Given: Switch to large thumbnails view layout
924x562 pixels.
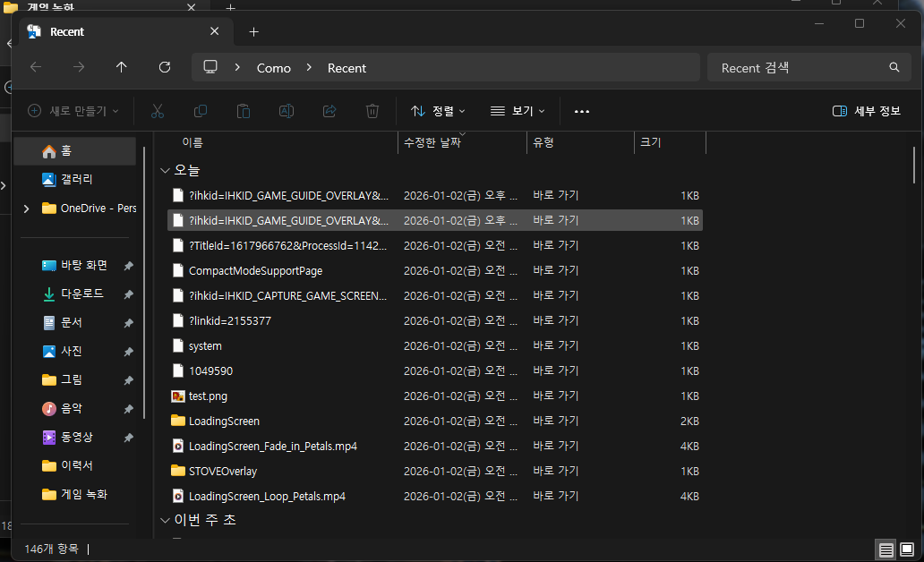Looking at the screenshot, I should click(x=906, y=549).
